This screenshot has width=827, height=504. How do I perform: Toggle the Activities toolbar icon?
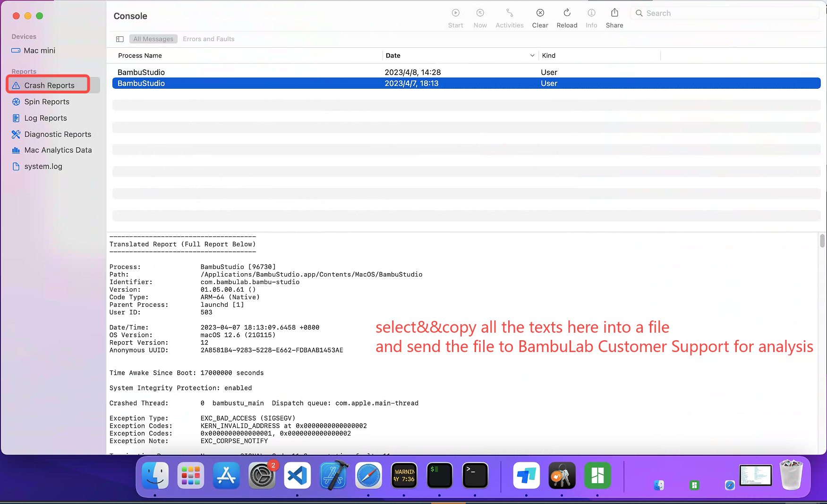point(509,13)
